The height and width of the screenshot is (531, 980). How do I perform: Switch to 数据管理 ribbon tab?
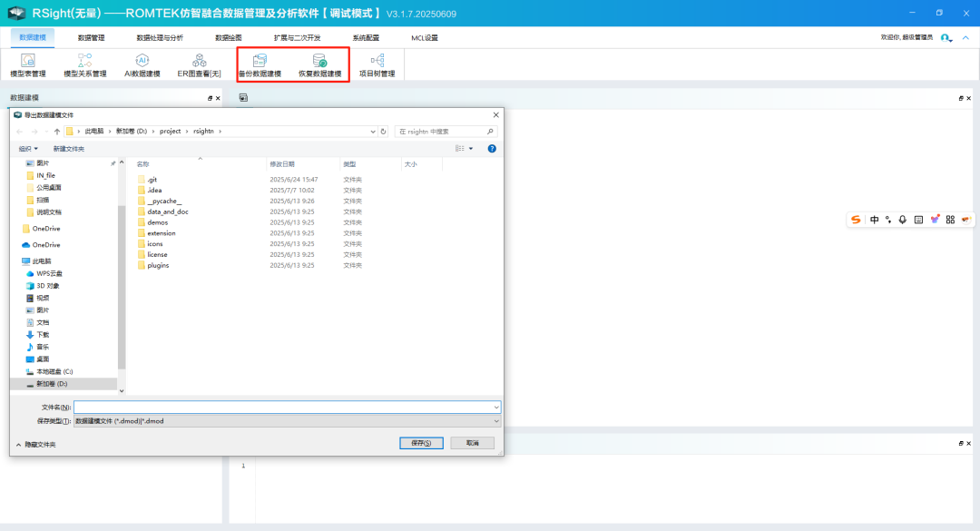(92, 37)
